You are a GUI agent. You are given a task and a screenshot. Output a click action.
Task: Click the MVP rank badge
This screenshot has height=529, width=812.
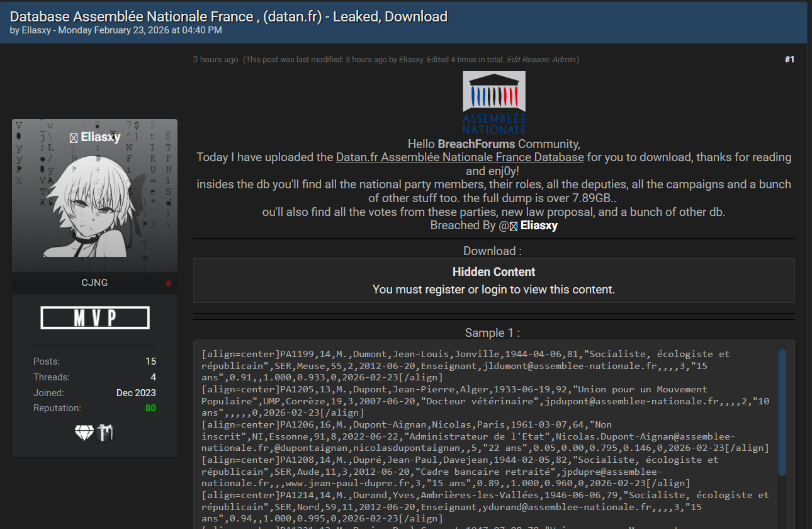pyautogui.click(x=95, y=318)
